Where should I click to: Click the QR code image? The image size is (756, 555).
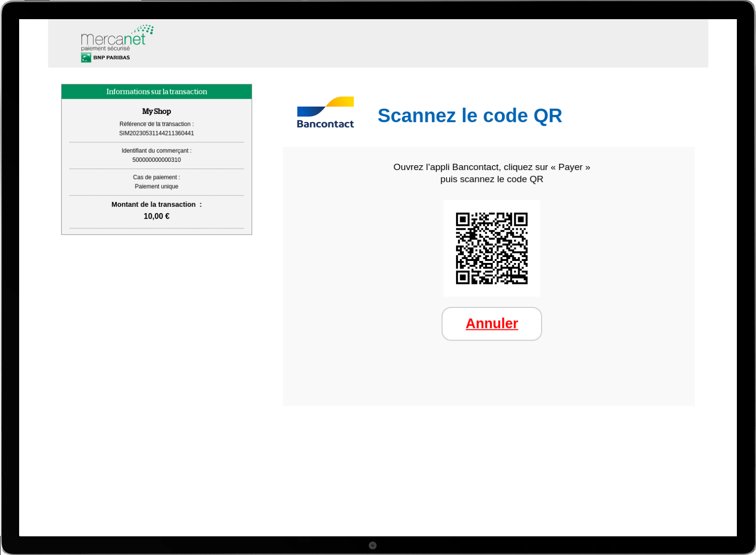(x=491, y=248)
